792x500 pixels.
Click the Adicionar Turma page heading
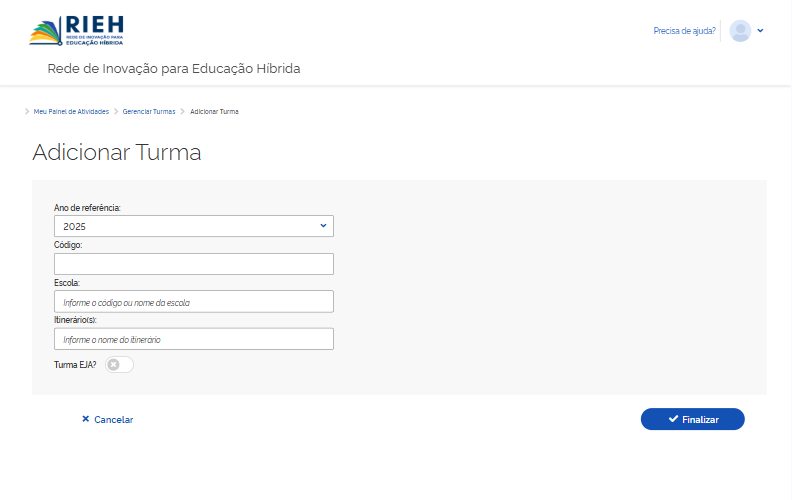117,153
